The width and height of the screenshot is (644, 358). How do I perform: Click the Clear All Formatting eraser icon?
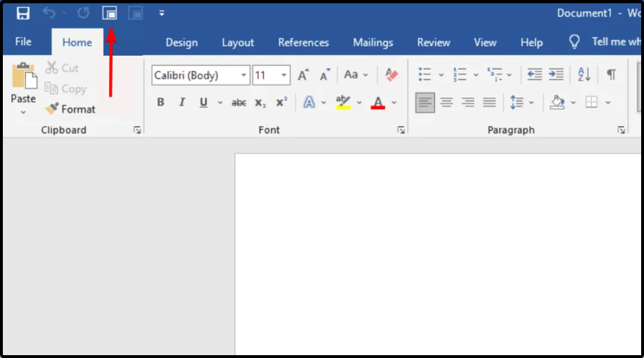point(391,74)
